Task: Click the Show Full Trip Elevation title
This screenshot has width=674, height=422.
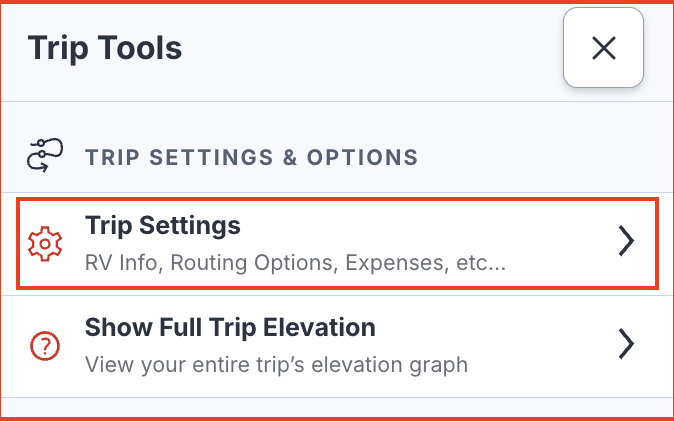Action: 230,327
